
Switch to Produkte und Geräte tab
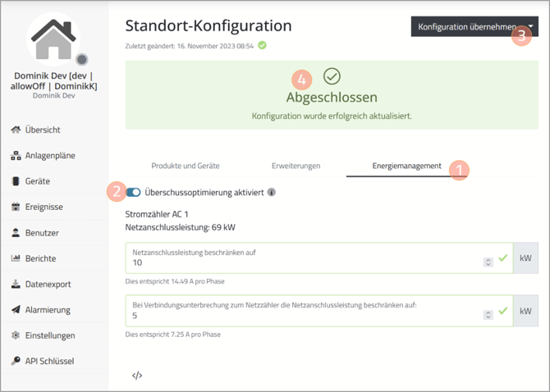(185, 166)
